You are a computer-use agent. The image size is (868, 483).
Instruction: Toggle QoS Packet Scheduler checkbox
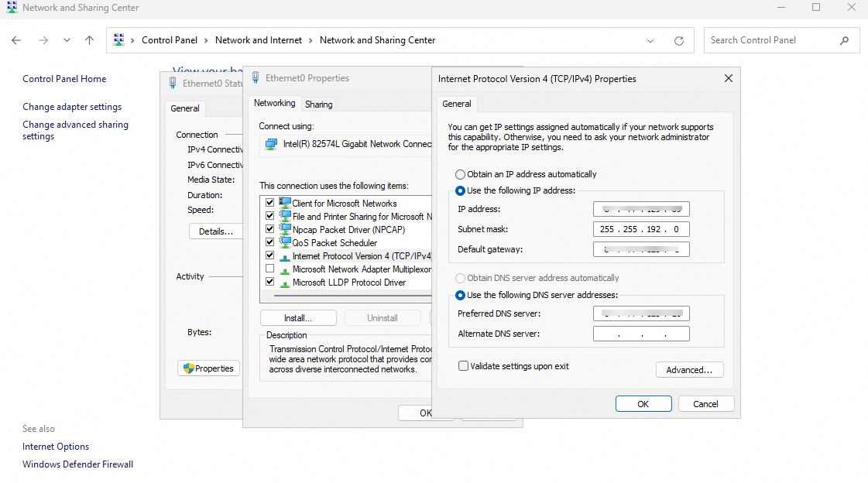[270, 242]
